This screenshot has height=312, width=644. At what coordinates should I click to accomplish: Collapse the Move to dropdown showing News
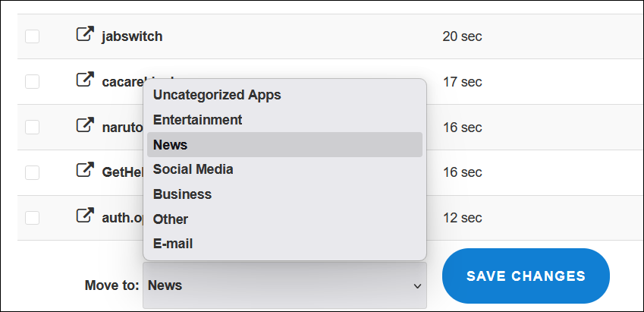(x=284, y=285)
